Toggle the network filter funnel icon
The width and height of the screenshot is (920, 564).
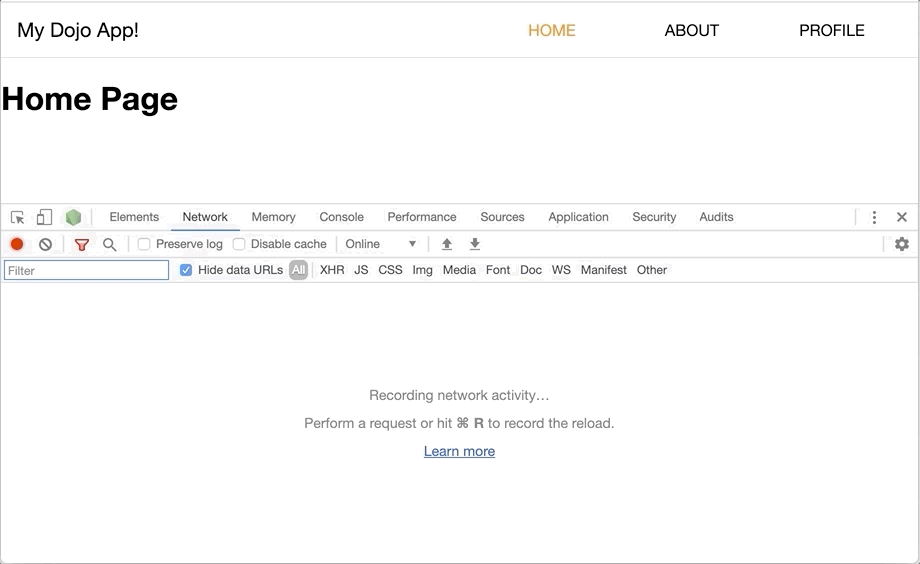[x=82, y=244]
